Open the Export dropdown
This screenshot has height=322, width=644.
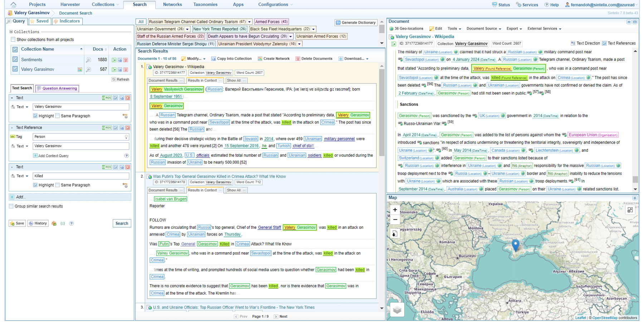(x=514, y=29)
